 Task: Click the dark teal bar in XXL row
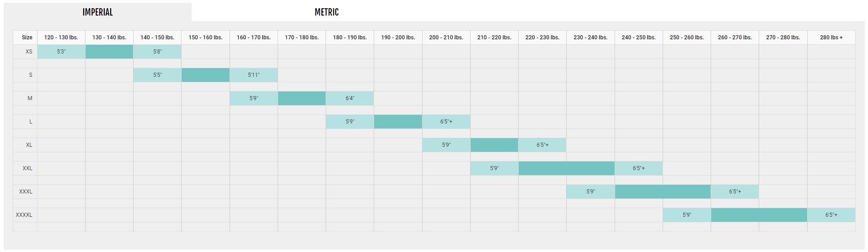566,168
